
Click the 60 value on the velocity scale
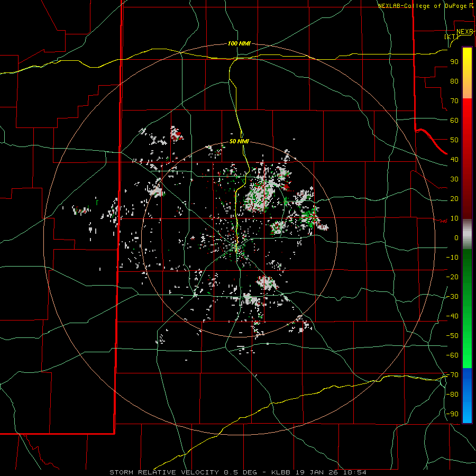454,121
